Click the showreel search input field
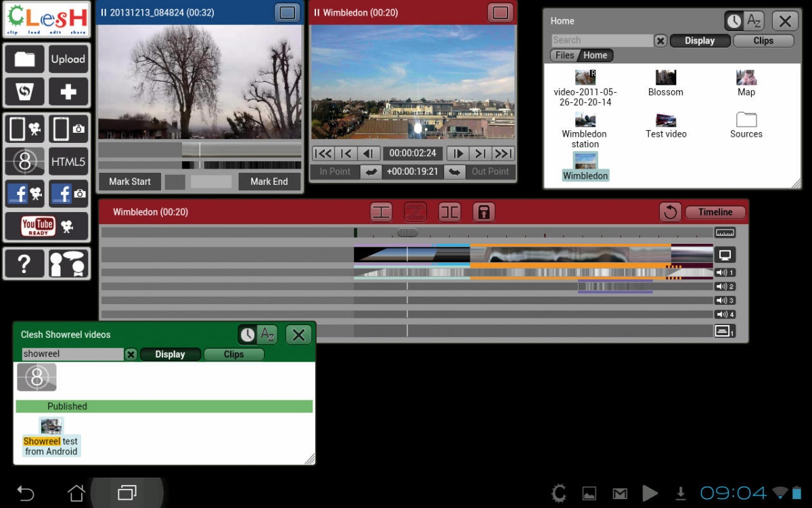812x508 pixels. (x=72, y=354)
